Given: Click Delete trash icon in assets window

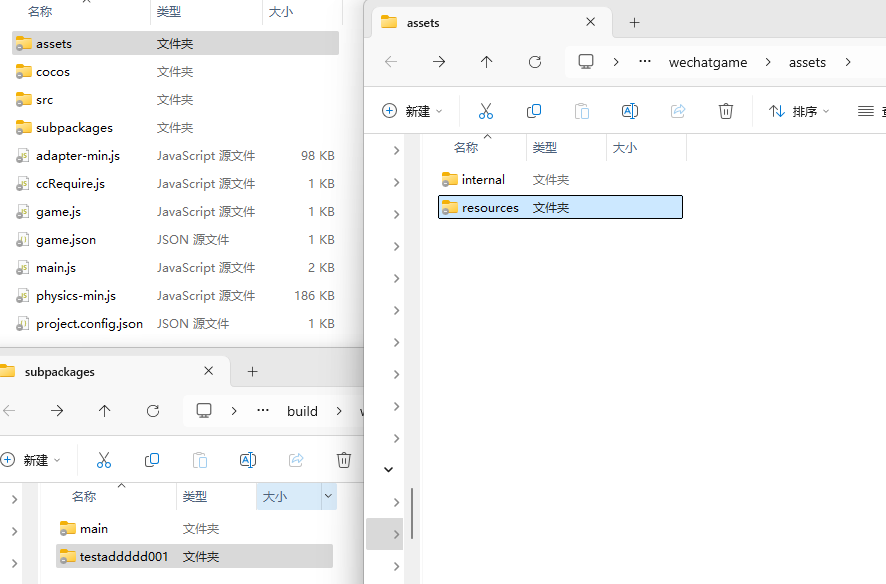Looking at the screenshot, I should (726, 111).
